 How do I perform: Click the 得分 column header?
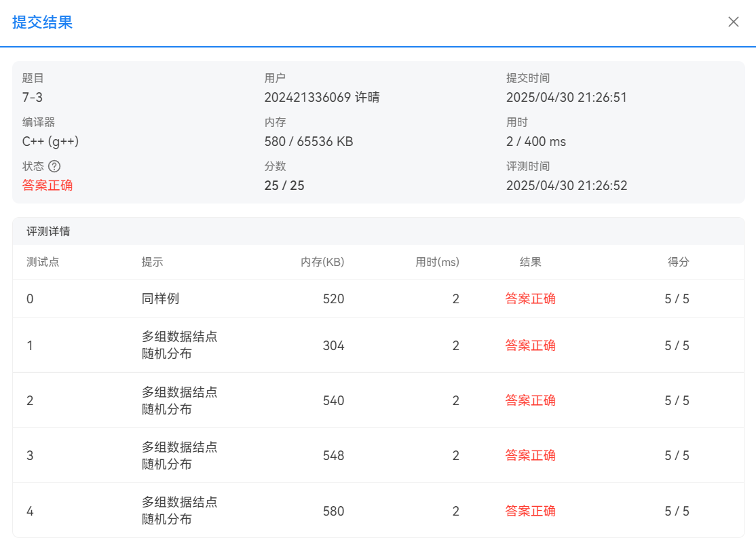679,262
